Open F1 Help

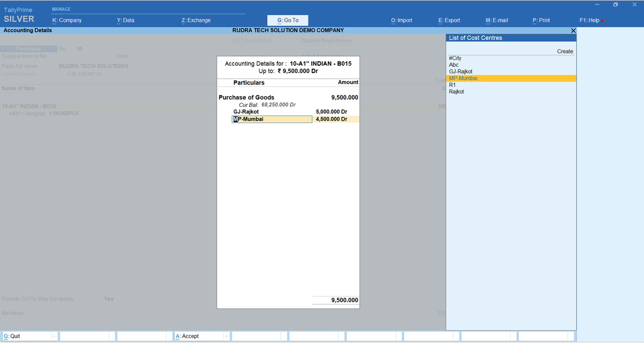(x=590, y=20)
